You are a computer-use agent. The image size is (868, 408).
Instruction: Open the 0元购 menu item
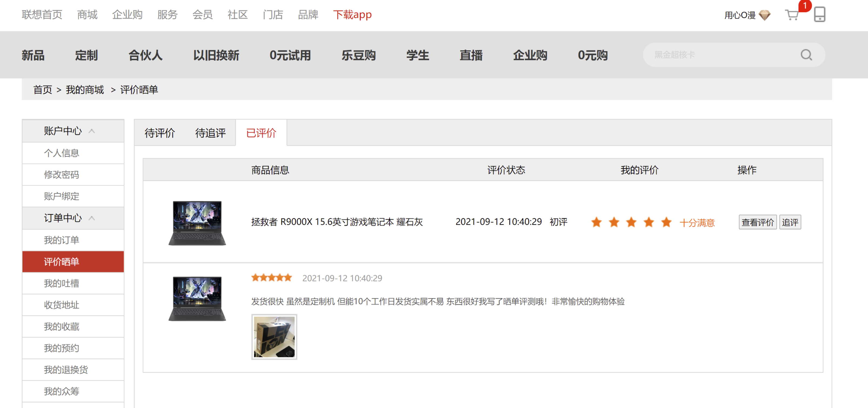click(x=593, y=55)
